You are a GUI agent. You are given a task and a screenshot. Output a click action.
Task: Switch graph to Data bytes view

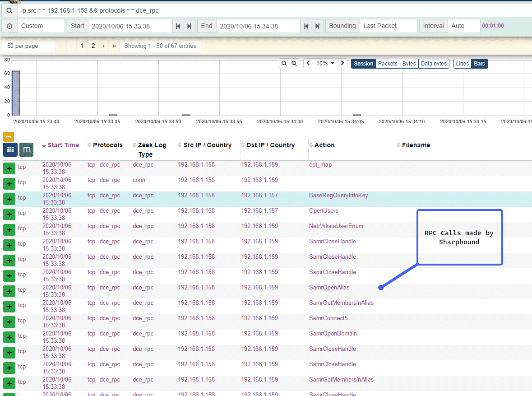pos(434,64)
